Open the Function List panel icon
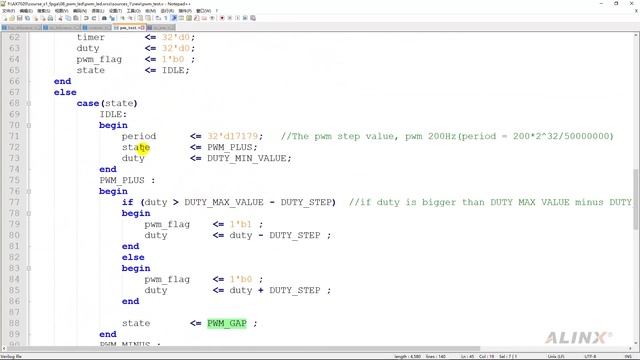Image resolution: width=640 pixels, height=360 pixels. coord(197,18)
